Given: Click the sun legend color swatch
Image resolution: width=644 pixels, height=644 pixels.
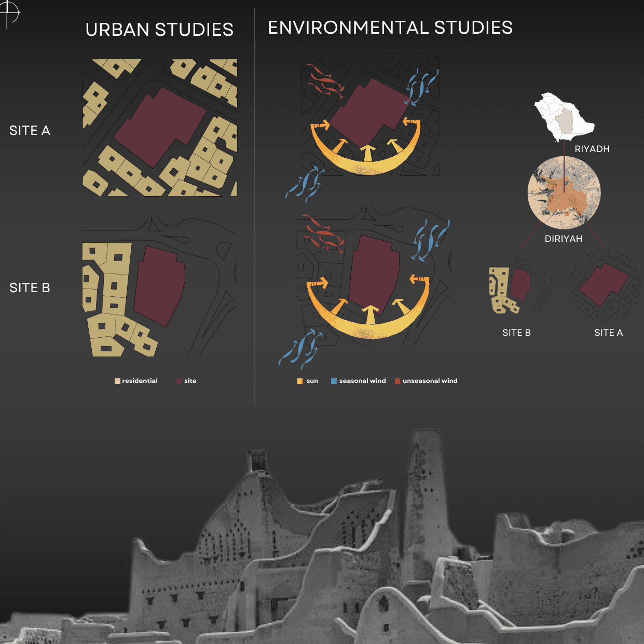Looking at the screenshot, I should [x=300, y=381].
